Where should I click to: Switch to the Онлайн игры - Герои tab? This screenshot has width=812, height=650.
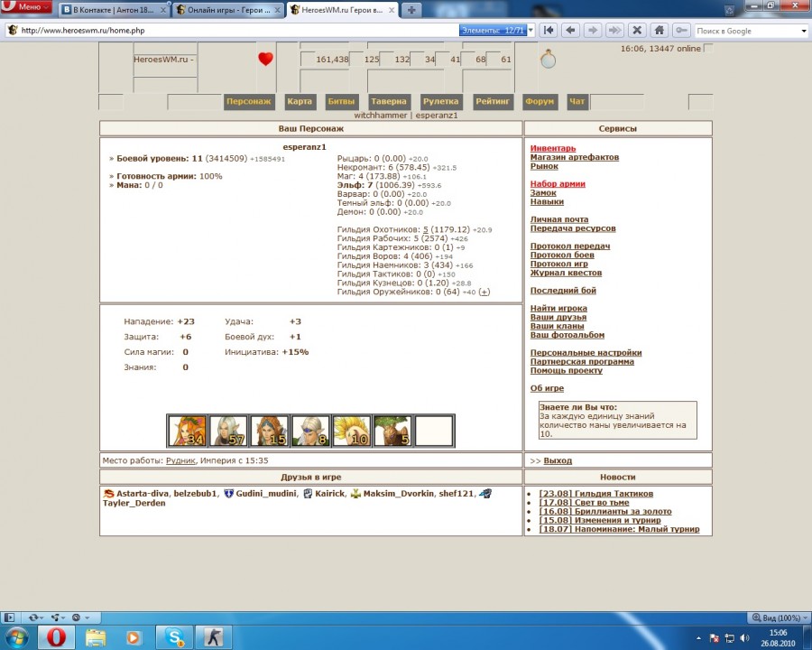click(228, 10)
